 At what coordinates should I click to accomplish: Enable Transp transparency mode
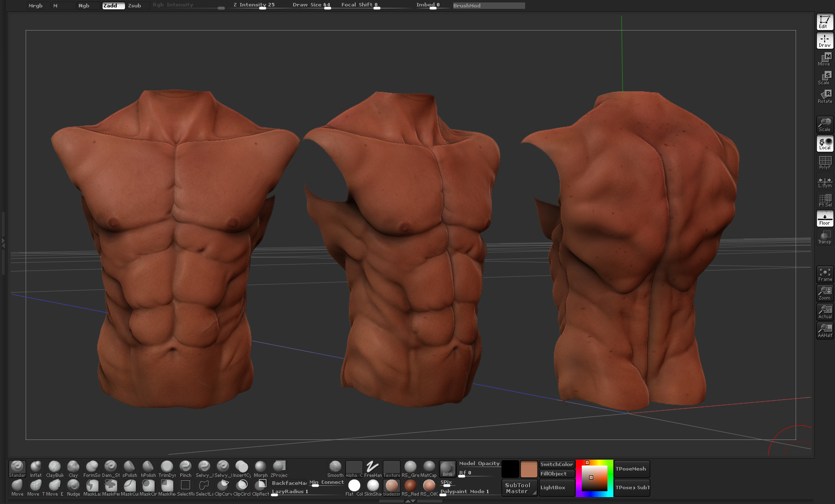(825, 237)
